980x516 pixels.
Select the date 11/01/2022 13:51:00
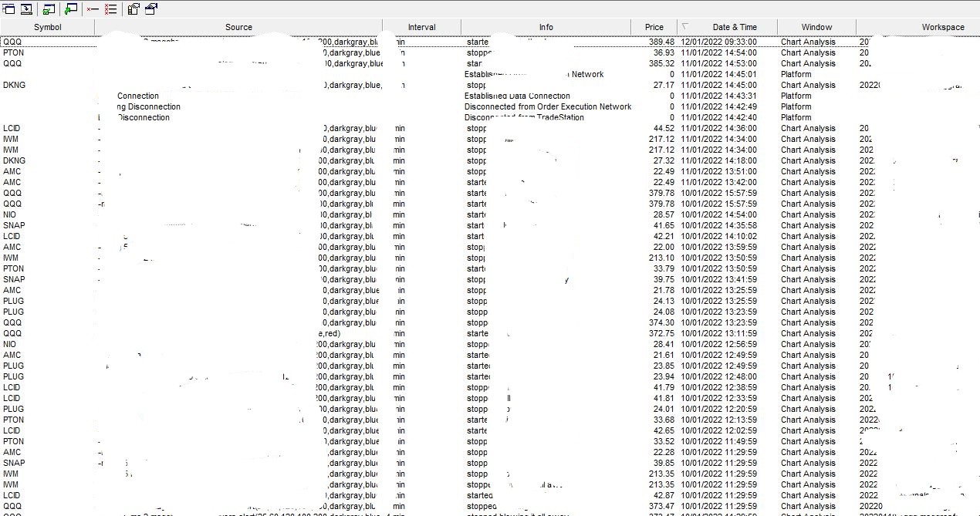tap(718, 171)
